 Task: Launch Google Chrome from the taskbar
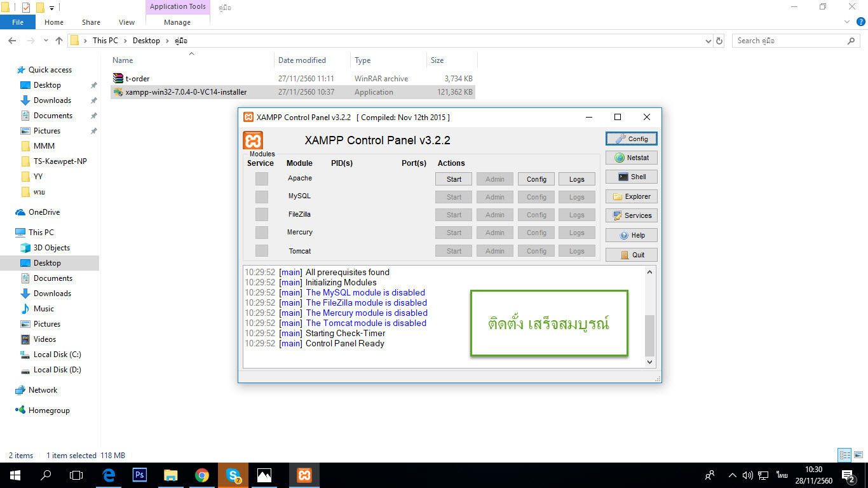202,475
